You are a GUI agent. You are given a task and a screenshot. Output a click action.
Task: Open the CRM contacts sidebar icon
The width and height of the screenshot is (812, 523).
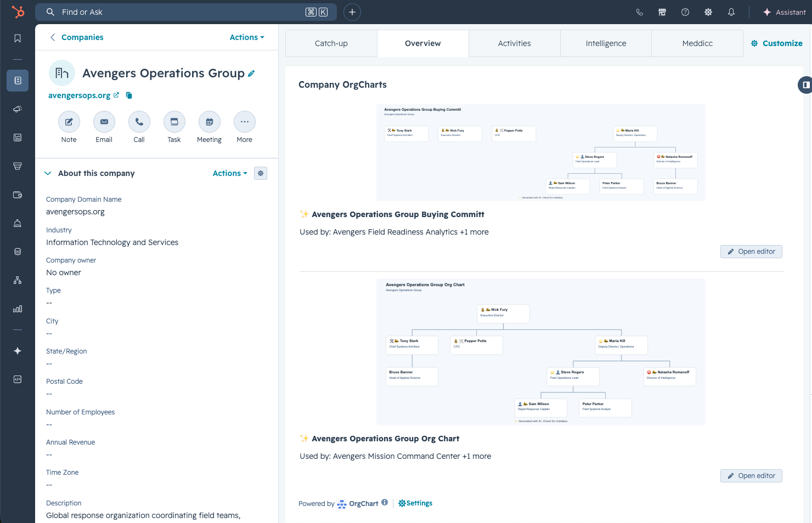pyautogui.click(x=18, y=81)
